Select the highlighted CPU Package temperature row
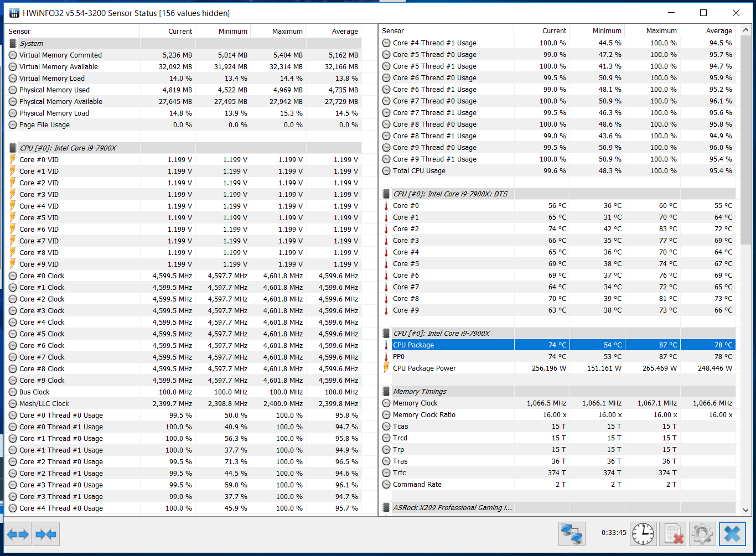 pyautogui.click(x=559, y=345)
